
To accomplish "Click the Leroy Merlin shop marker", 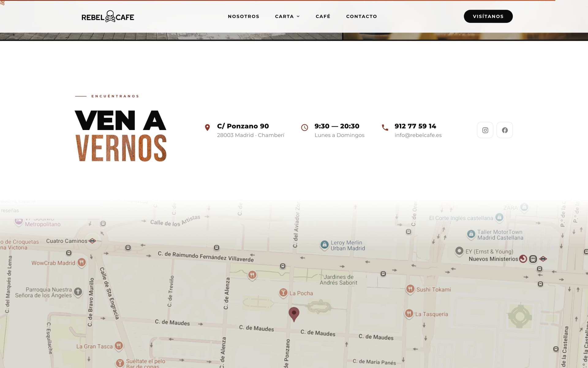I will (x=324, y=245).
